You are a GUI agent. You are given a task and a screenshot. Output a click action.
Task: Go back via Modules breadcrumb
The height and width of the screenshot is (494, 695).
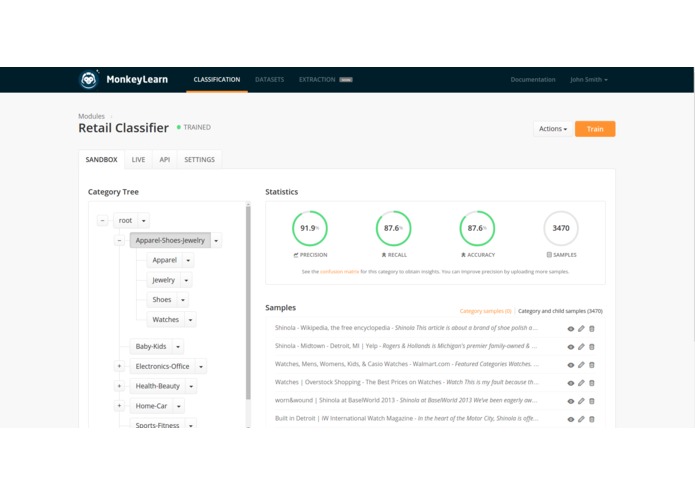(x=91, y=116)
